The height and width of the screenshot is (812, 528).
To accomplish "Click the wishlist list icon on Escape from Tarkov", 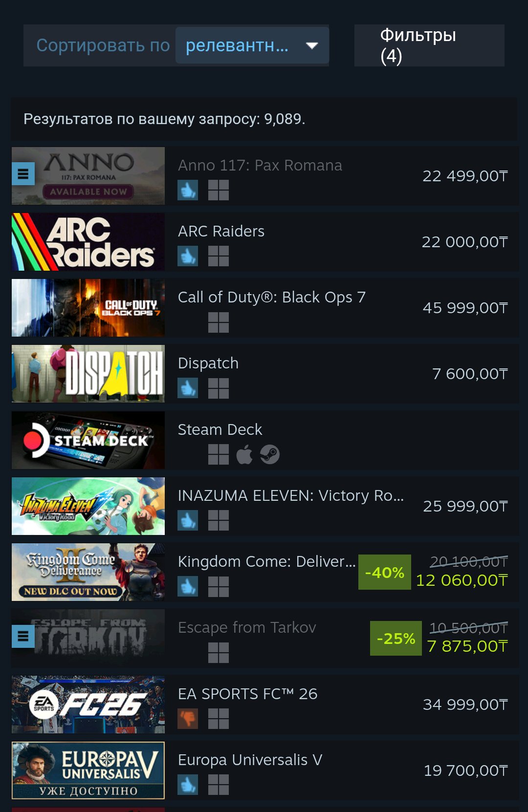I will [23, 636].
